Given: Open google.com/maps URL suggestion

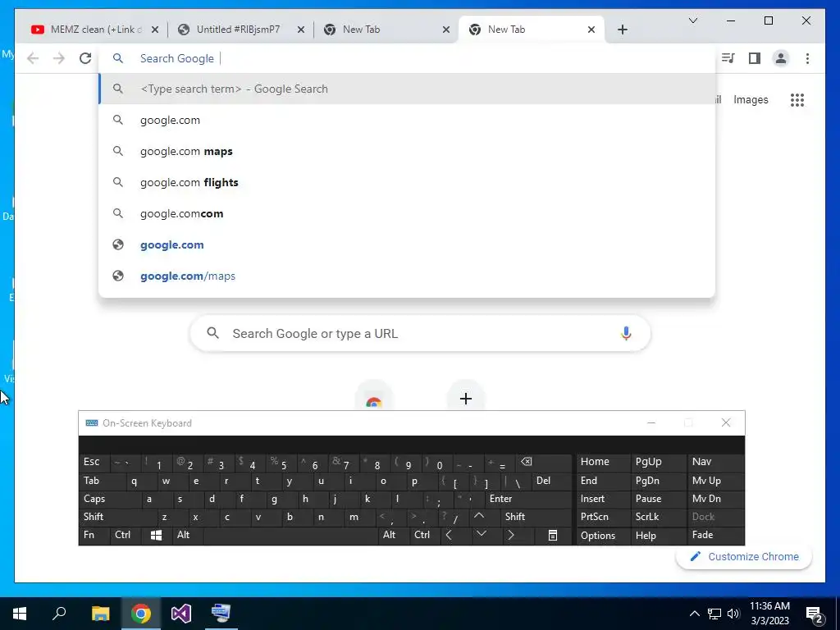Looking at the screenshot, I should pyautogui.click(x=407, y=276).
